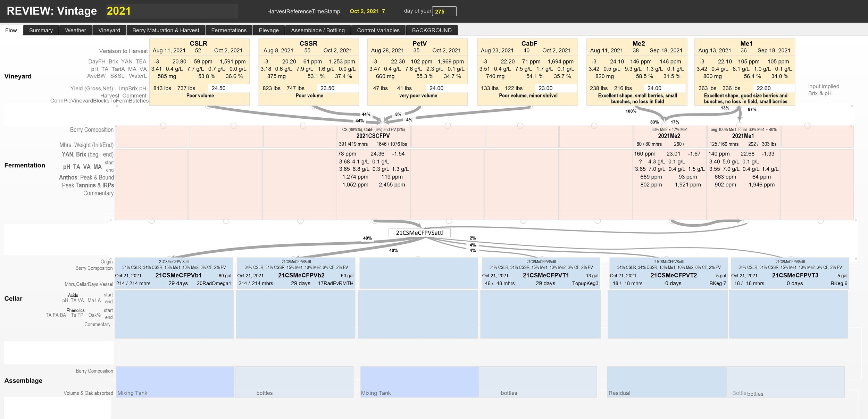
Task: Click CSSR gross yield 823 lbs
Action: pyautogui.click(x=272, y=88)
